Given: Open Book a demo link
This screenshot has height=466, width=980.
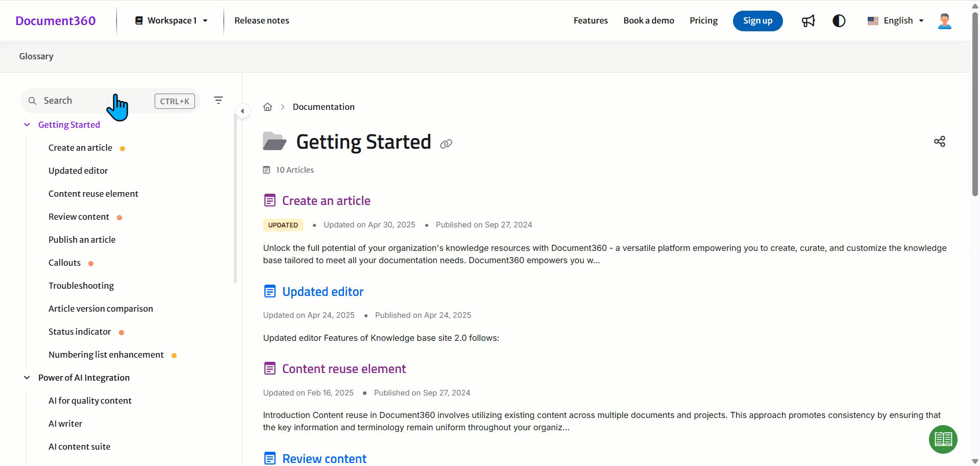Looking at the screenshot, I should click(649, 20).
